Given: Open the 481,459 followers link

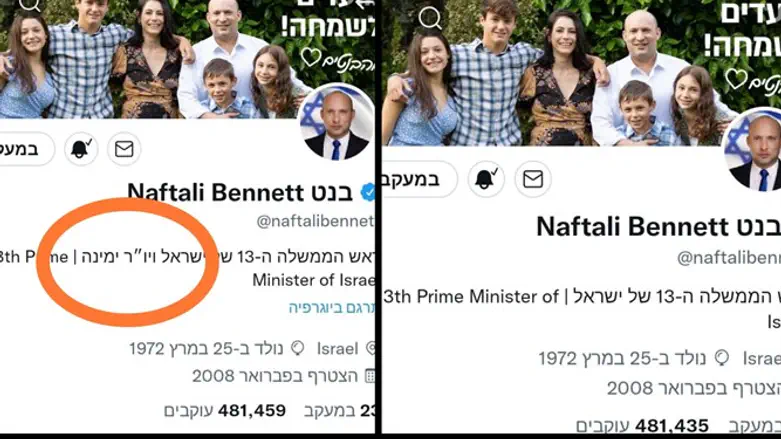Looking at the screenshot, I should (225, 411).
